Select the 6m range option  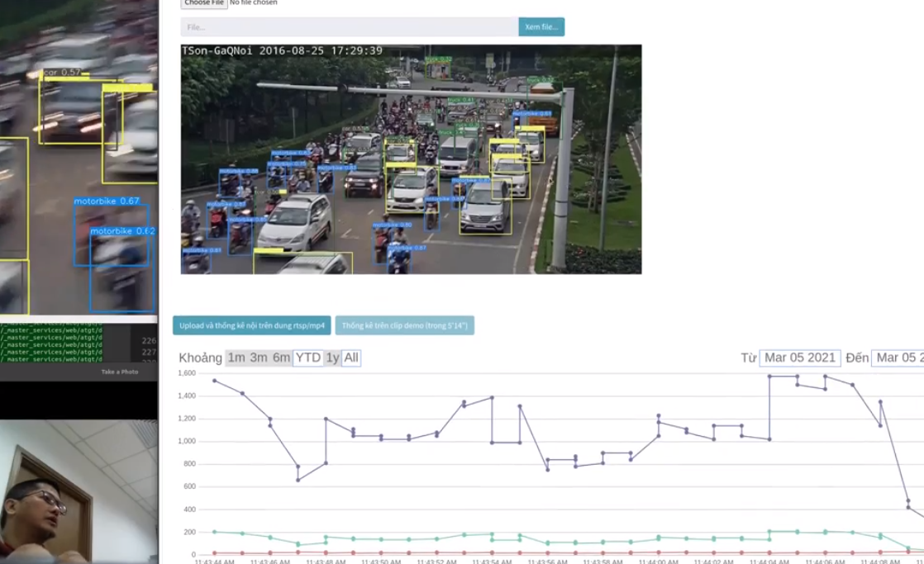(x=281, y=358)
